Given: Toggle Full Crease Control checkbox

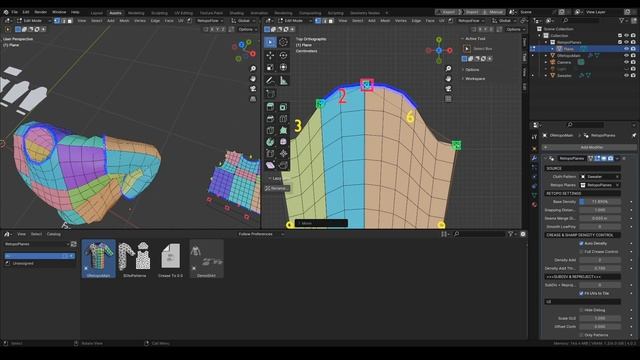Looking at the screenshot, I should 581,252.
